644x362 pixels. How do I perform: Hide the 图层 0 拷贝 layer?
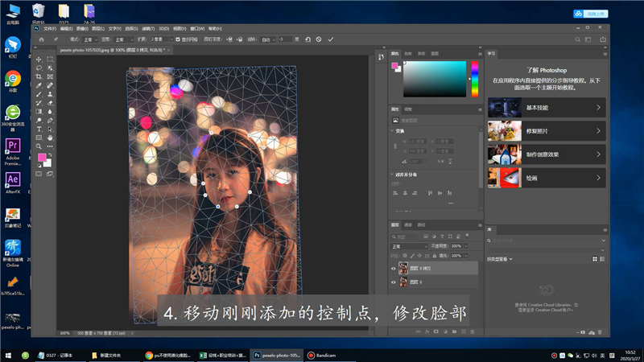[394, 269]
